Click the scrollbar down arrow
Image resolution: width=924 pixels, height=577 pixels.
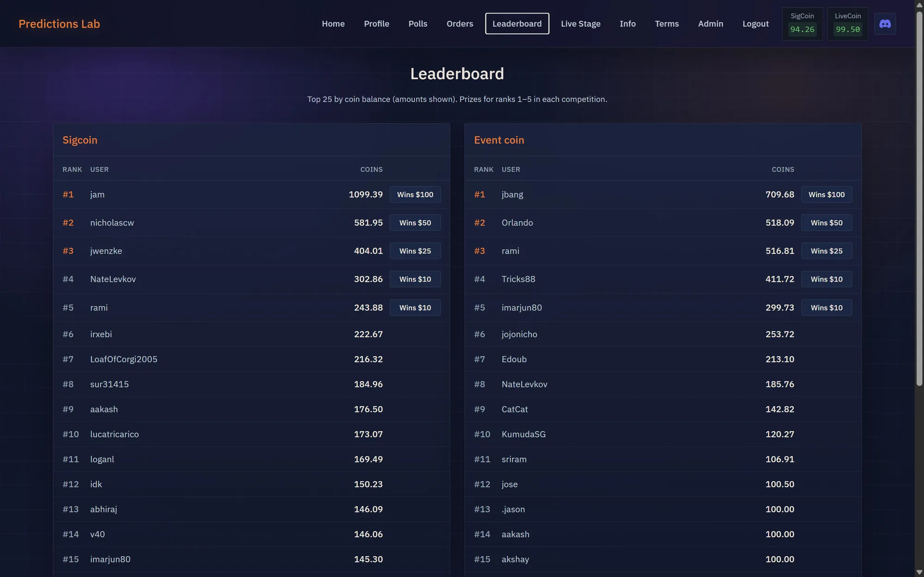point(919,572)
